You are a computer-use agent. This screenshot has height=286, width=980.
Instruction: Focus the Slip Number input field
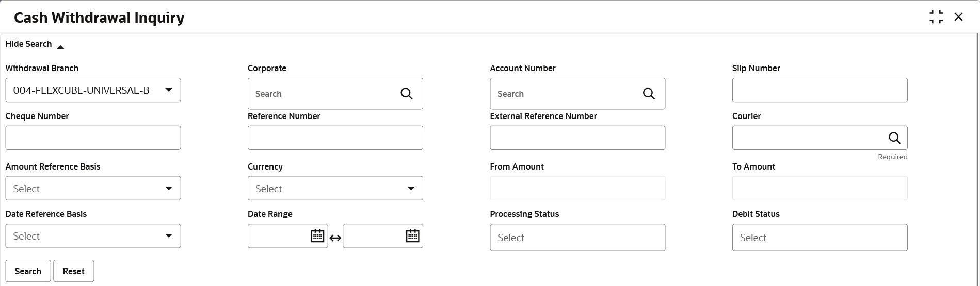(x=819, y=90)
